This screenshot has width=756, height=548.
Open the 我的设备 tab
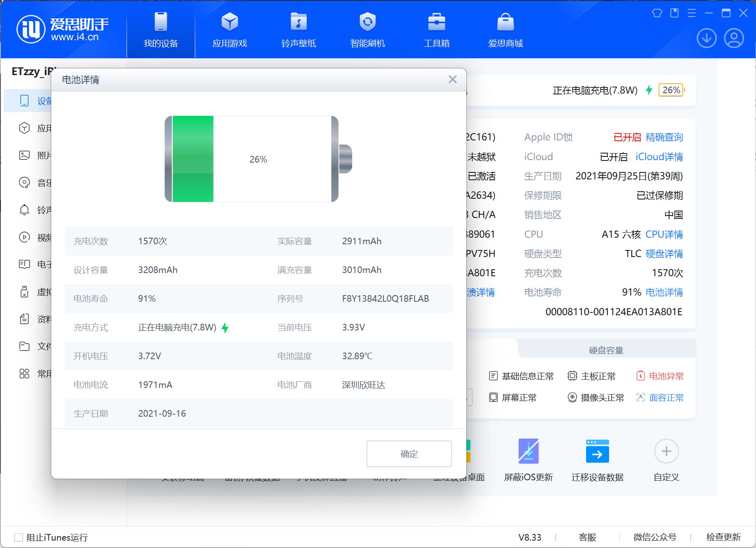point(160,30)
